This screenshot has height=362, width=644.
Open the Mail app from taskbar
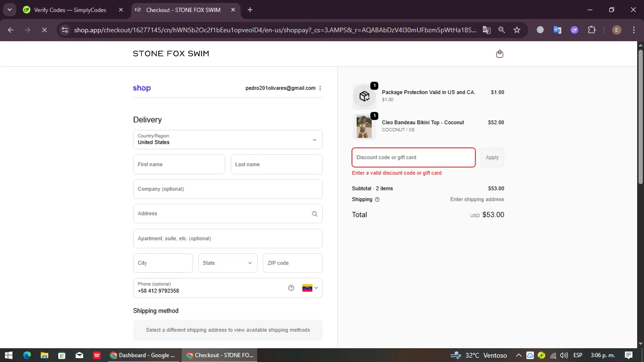[79, 355]
